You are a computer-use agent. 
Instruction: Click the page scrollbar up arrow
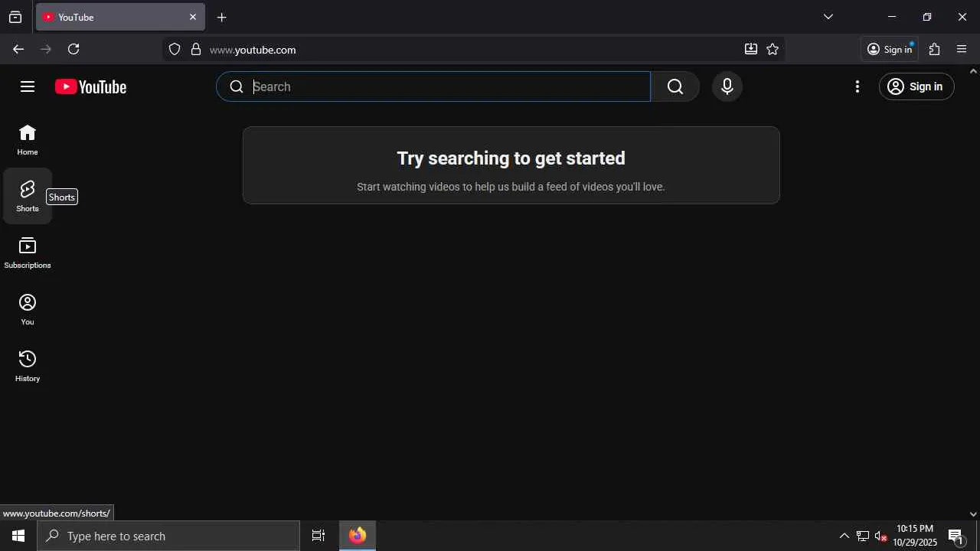(x=973, y=71)
